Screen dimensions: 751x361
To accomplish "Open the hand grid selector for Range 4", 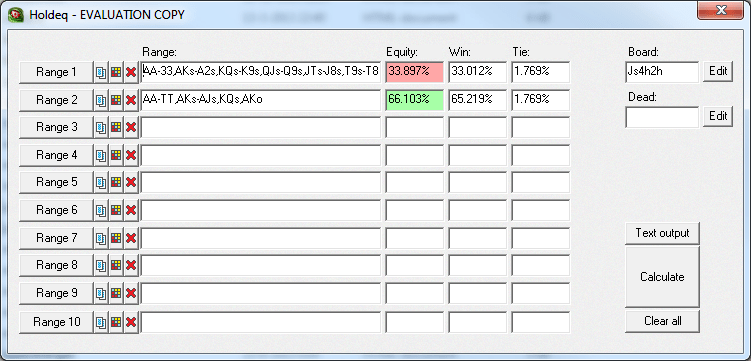I will pos(116,155).
